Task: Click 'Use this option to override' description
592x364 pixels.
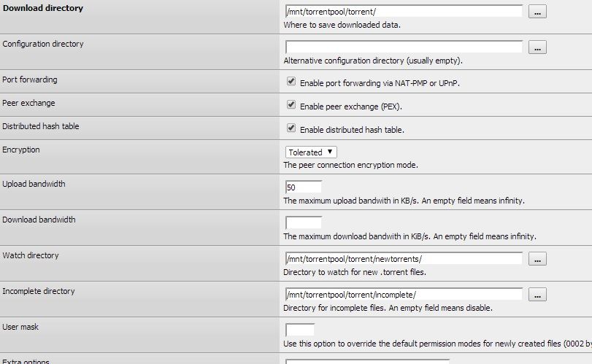Action: click(x=437, y=344)
